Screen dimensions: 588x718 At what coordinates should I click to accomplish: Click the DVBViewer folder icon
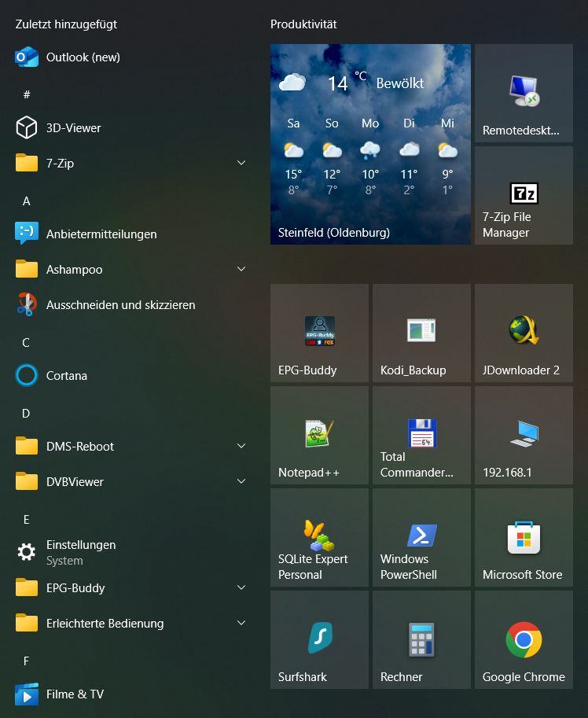(x=27, y=481)
